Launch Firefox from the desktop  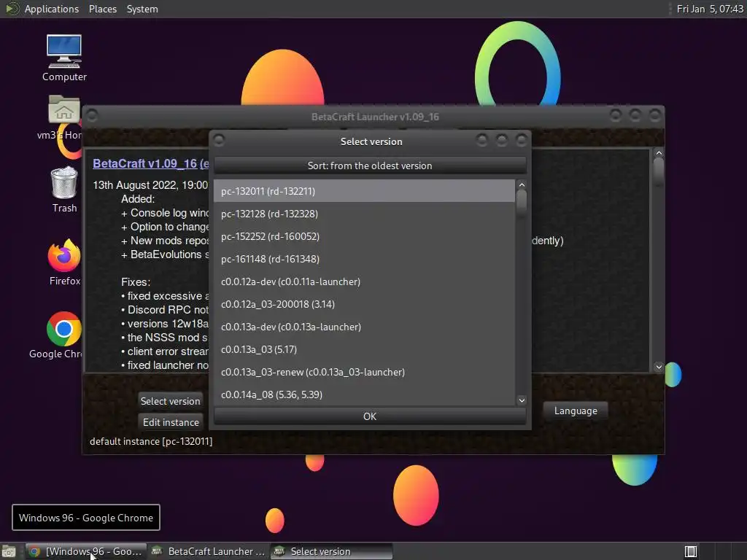[64, 262]
